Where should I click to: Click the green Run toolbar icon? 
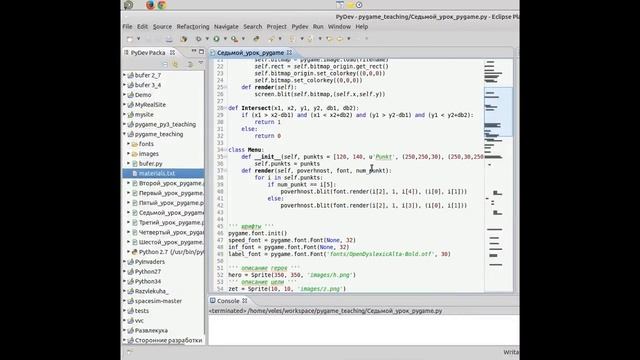tap(216, 39)
